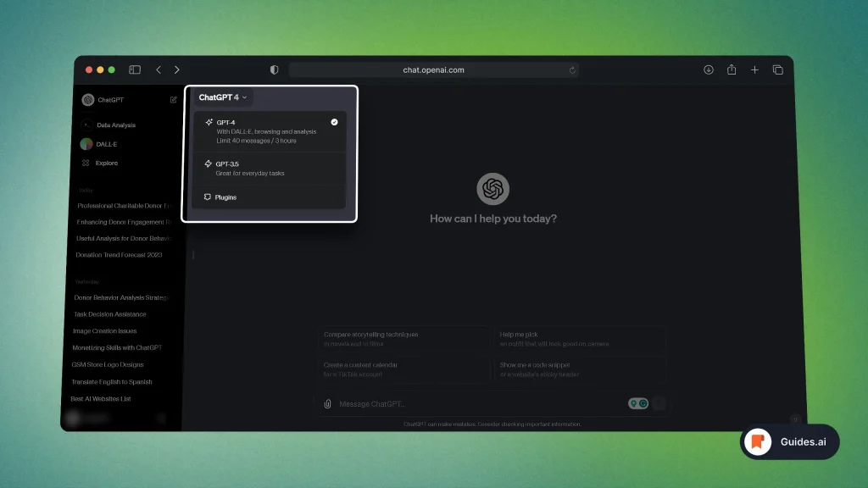Screen dimensions: 868x488
Task: Expand the ChatGPT 4 model dropdown
Action: [x=223, y=97]
